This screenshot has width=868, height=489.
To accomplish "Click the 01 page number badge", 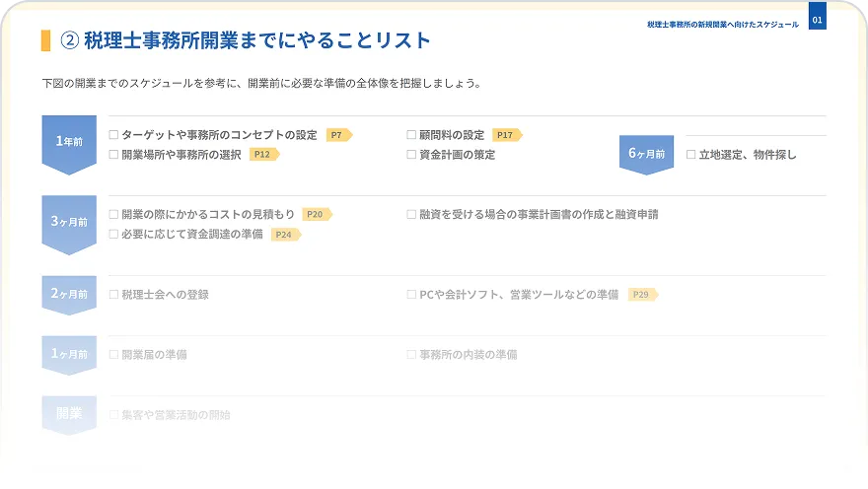I will click(817, 20).
